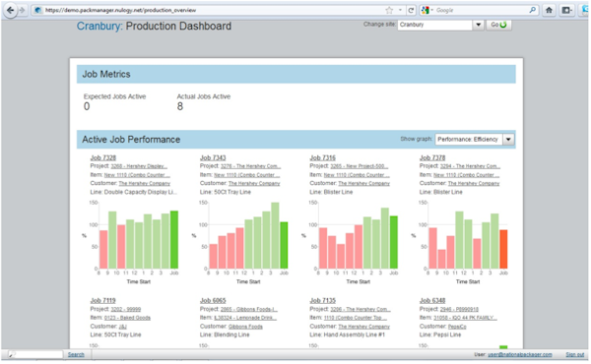Open the Job 7378 link
The height and width of the screenshot is (364, 591).
pyautogui.click(x=432, y=157)
